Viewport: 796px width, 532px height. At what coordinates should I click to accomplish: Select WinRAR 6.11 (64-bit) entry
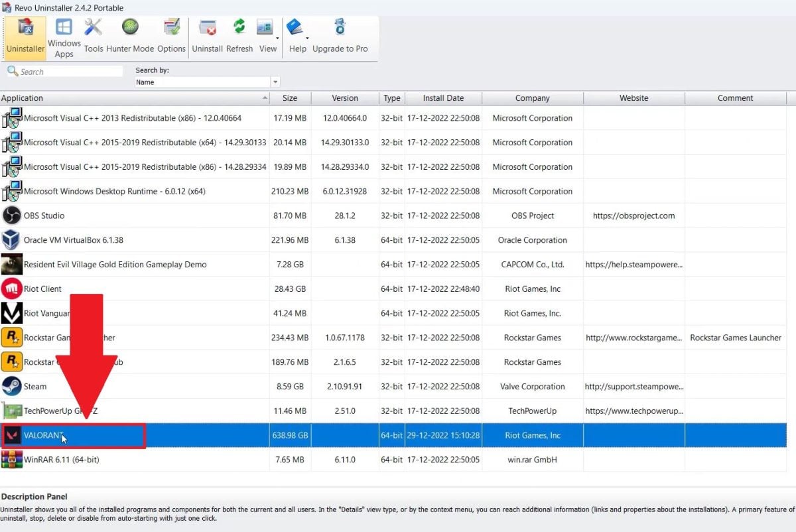61,460
